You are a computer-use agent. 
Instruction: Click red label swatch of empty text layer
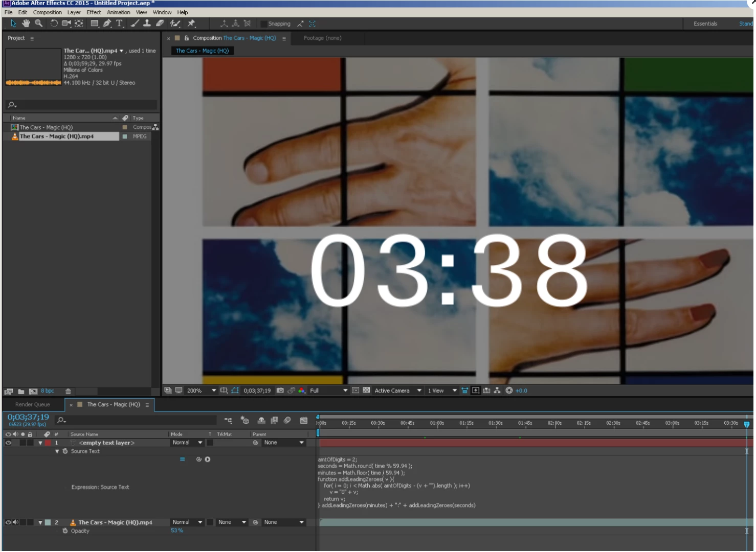[x=48, y=443]
